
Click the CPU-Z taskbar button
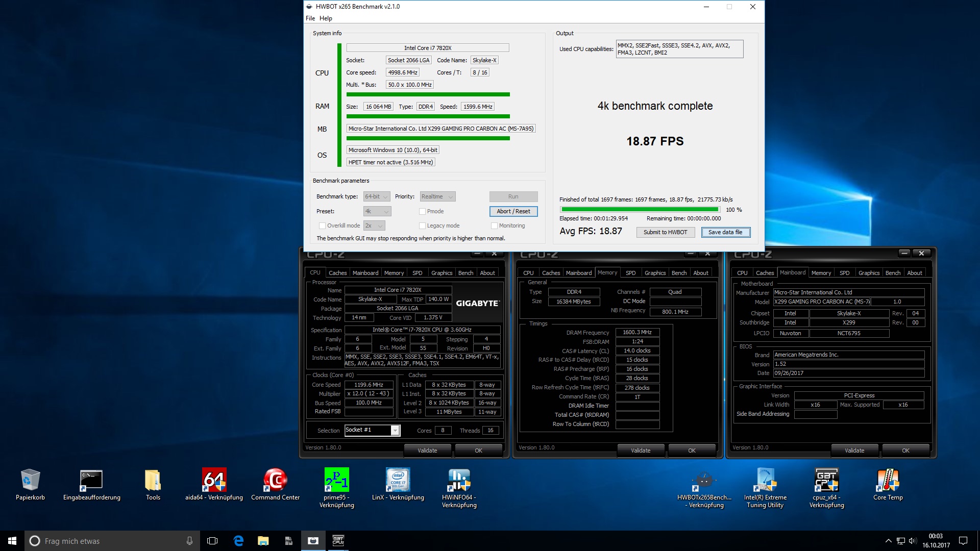coord(338,541)
